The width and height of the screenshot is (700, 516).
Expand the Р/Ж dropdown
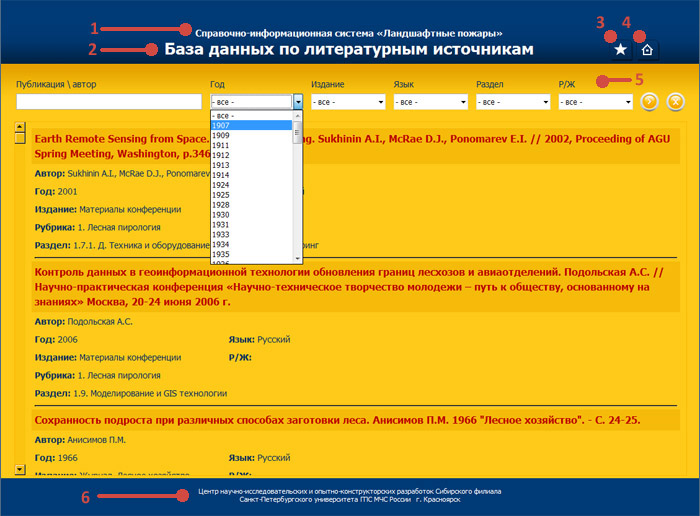point(596,102)
